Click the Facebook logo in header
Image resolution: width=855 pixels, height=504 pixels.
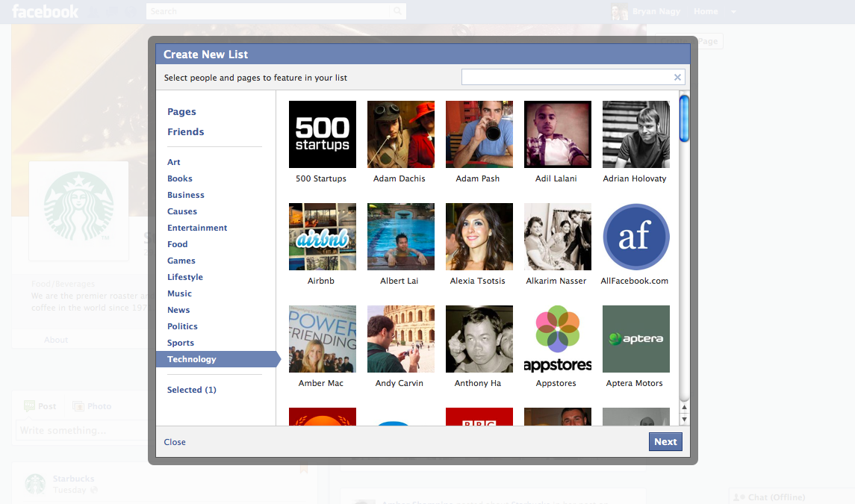pos(46,11)
